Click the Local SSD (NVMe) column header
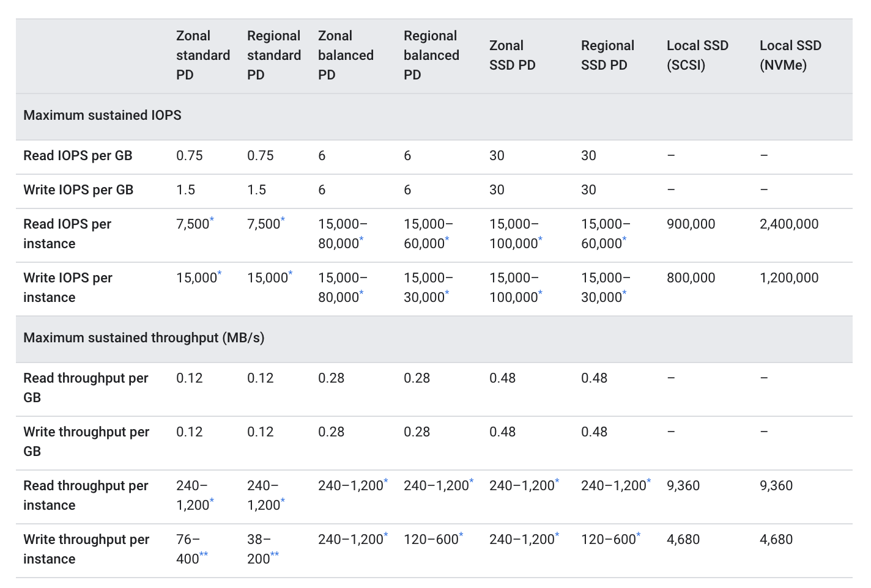 [790, 55]
